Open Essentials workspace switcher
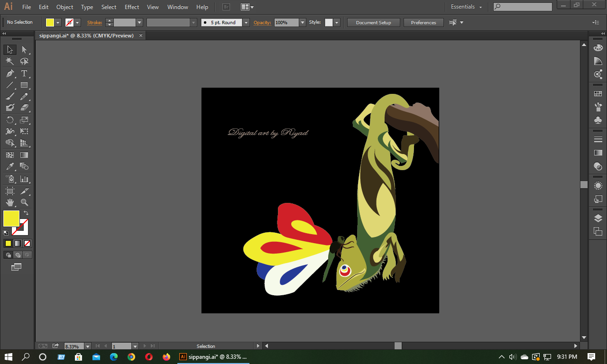 coord(467,7)
